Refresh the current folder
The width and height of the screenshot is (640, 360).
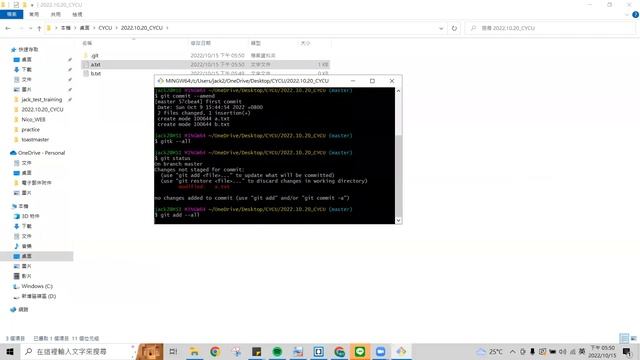pos(454,28)
